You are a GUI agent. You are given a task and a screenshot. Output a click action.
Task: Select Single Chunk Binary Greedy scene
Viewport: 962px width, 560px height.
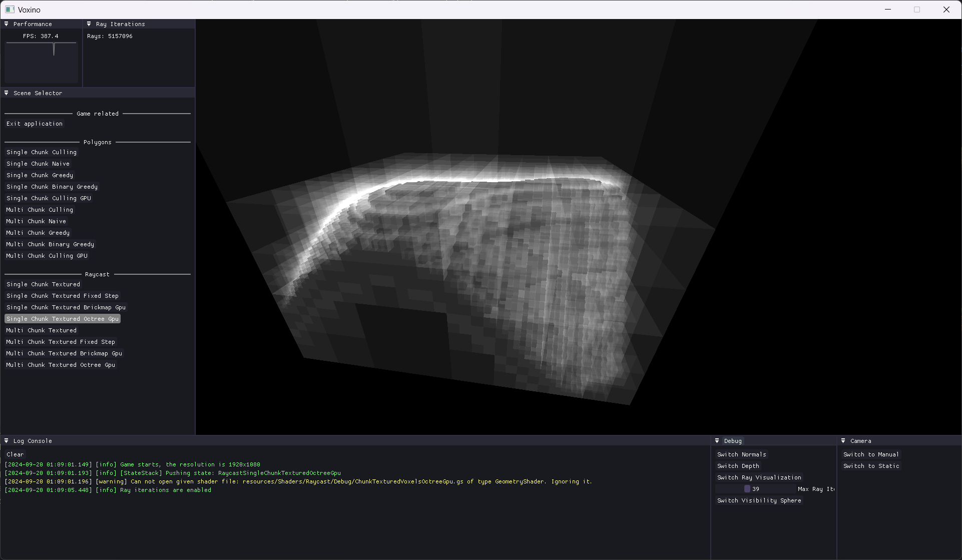pyautogui.click(x=52, y=187)
